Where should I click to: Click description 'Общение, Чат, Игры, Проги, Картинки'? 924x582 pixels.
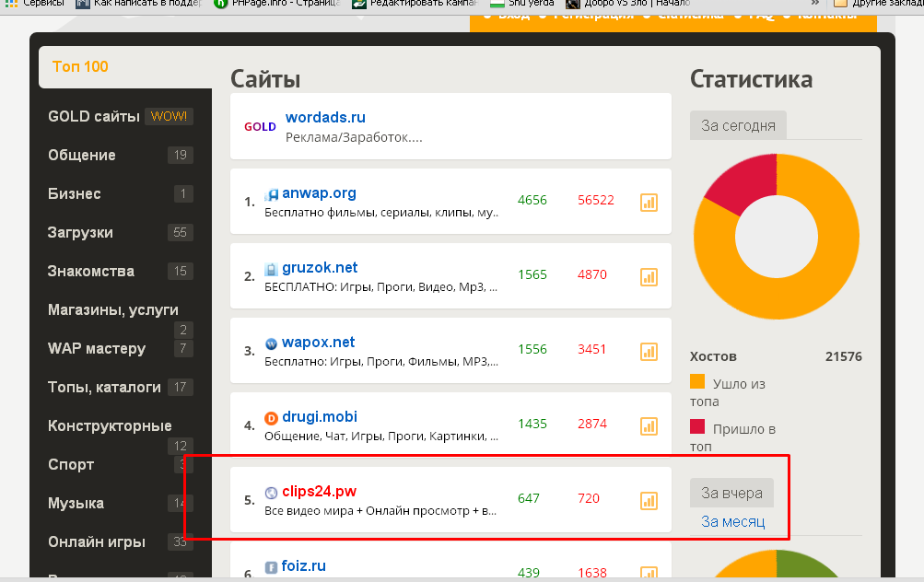(381, 436)
